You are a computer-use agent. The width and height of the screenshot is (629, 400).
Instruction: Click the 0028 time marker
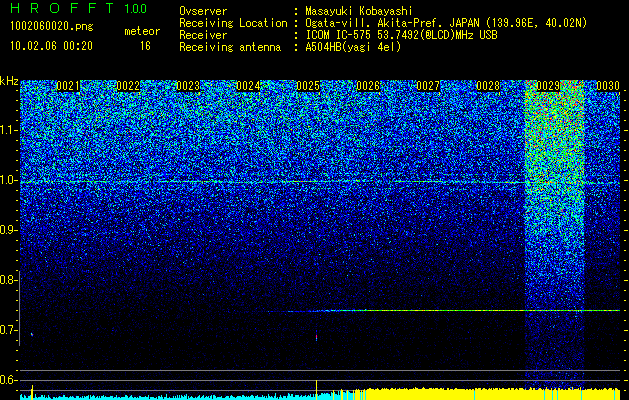tap(488, 86)
